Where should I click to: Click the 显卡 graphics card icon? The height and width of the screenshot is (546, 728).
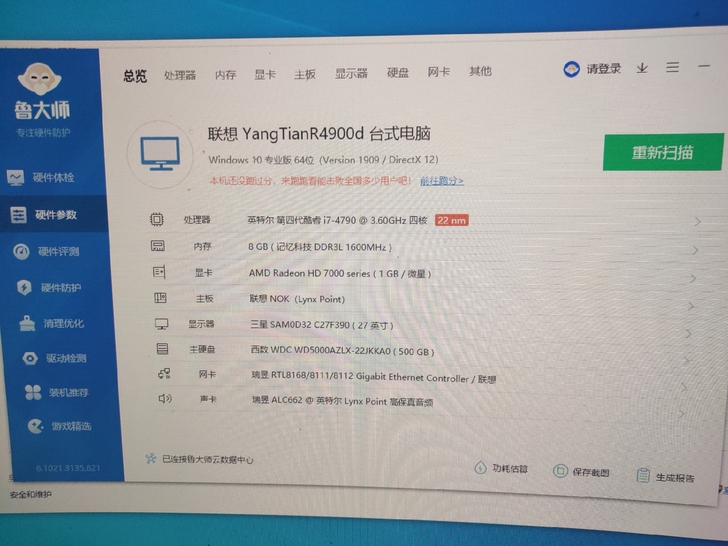pos(159,272)
